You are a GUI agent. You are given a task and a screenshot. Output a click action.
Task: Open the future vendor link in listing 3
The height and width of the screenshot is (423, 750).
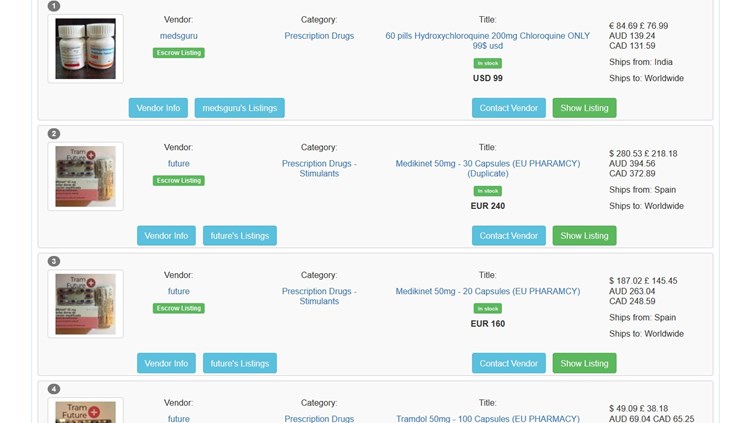click(x=178, y=291)
